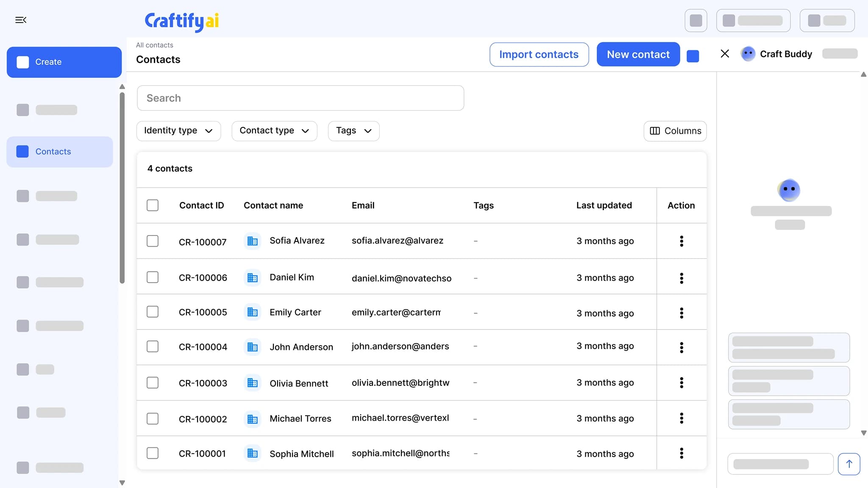Click the Create button

click(x=64, y=62)
